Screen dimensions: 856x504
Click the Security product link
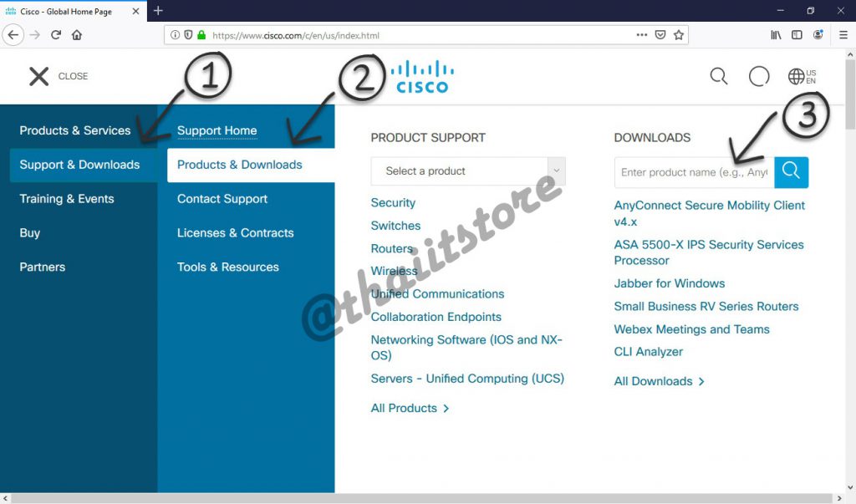click(393, 202)
